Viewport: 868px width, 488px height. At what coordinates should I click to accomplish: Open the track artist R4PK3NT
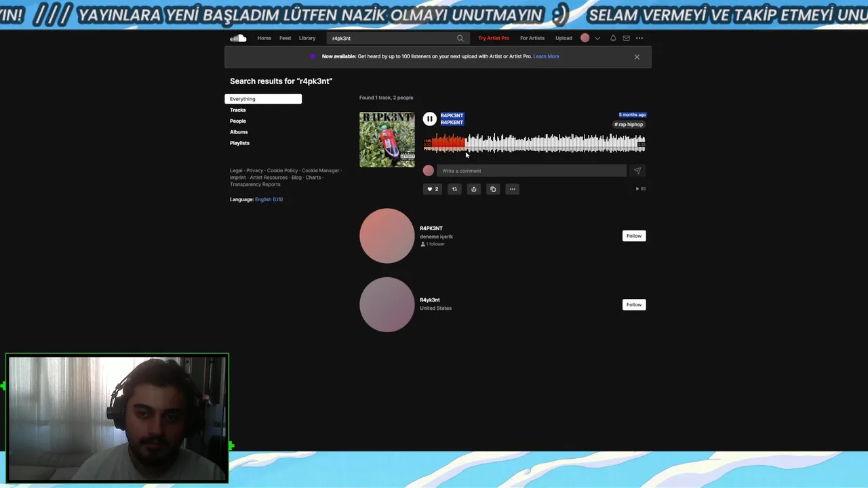[x=452, y=115]
